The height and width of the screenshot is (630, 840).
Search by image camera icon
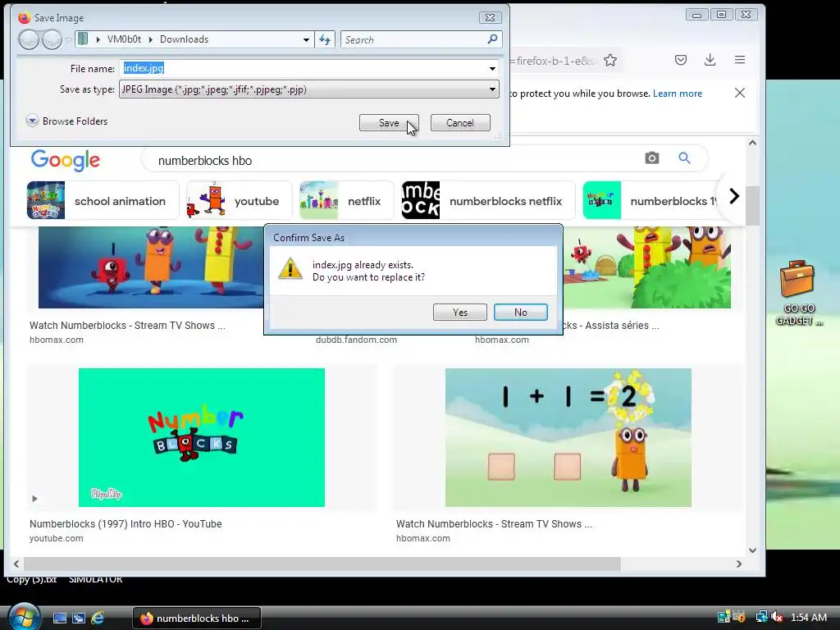[651, 158]
